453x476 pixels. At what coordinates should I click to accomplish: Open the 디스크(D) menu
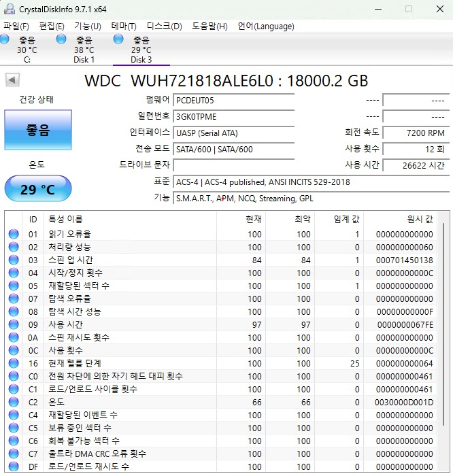tap(164, 27)
